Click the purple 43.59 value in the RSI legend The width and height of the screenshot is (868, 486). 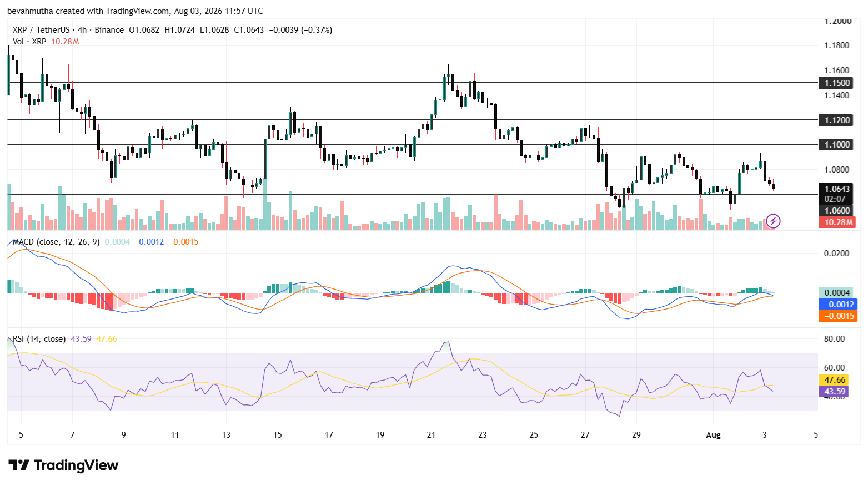pos(81,339)
